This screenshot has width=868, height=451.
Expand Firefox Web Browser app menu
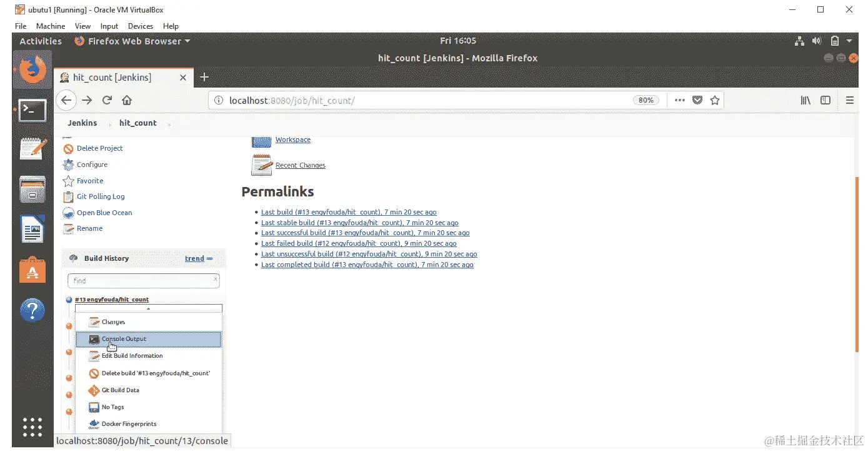coord(132,41)
